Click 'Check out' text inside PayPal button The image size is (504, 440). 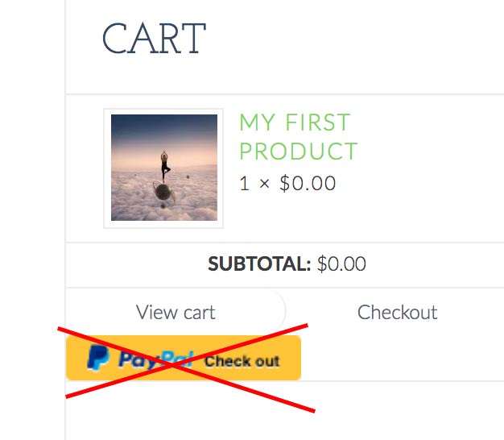pyautogui.click(x=242, y=361)
